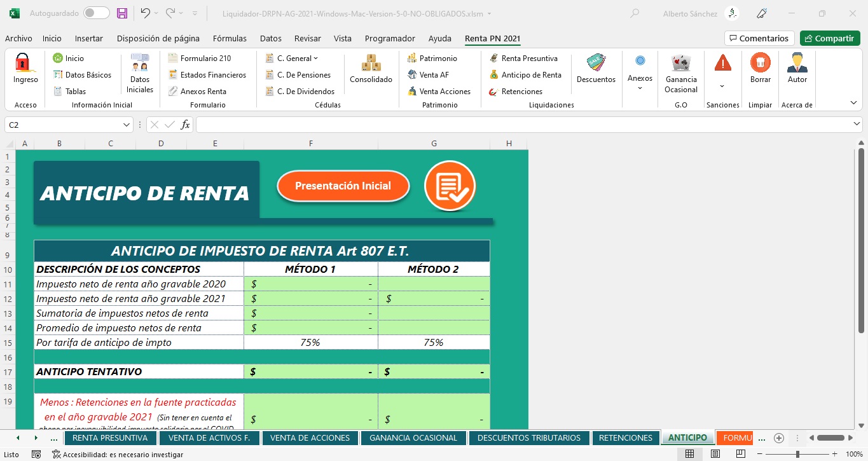Open Retenciones from ribbon
The width and height of the screenshot is (868, 461).
516,91
